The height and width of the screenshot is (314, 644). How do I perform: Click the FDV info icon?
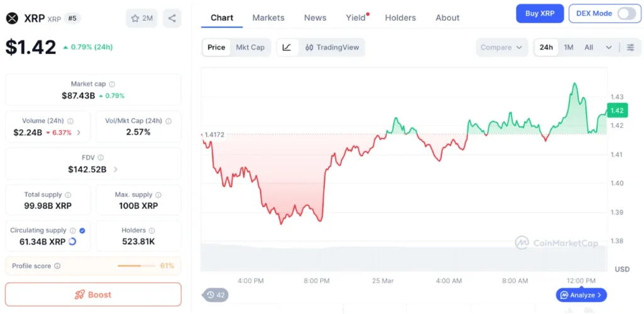click(101, 157)
